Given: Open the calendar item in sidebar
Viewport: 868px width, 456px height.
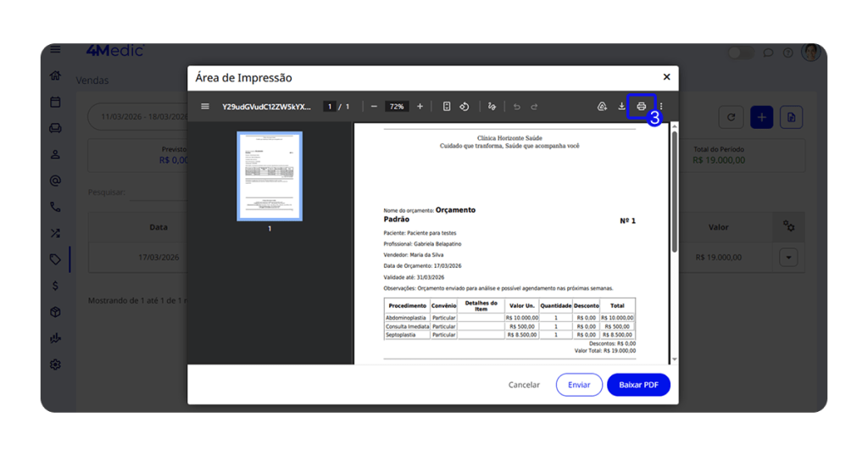Looking at the screenshot, I should [55, 102].
